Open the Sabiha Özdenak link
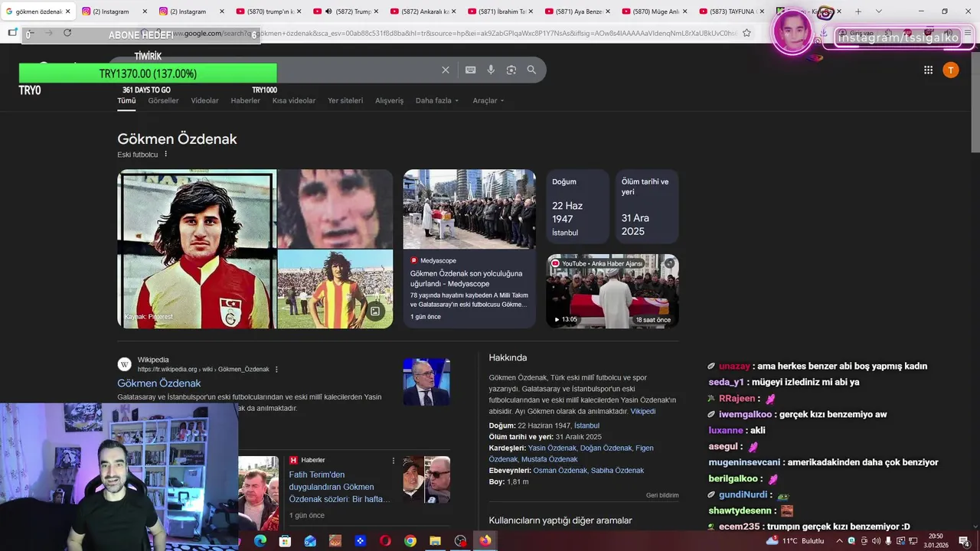980x551 pixels. 617,471
